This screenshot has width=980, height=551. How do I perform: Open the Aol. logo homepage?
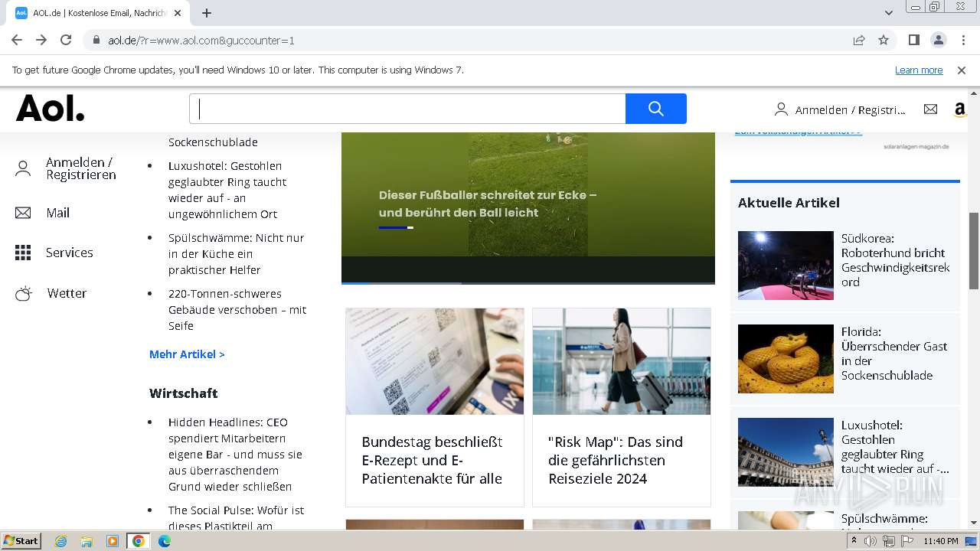tap(51, 109)
